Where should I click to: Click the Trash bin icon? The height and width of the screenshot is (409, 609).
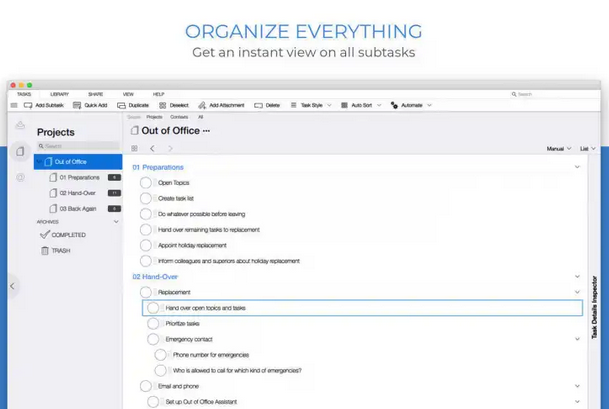45,251
